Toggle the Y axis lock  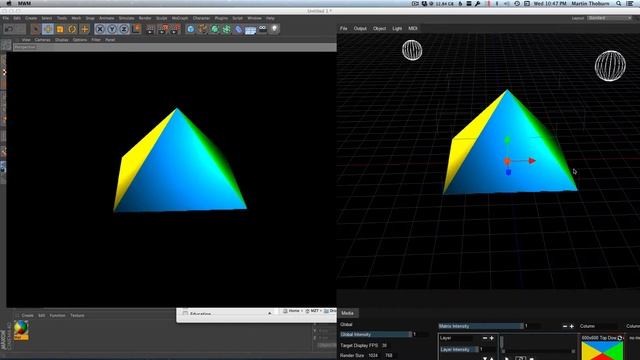[112, 29]
